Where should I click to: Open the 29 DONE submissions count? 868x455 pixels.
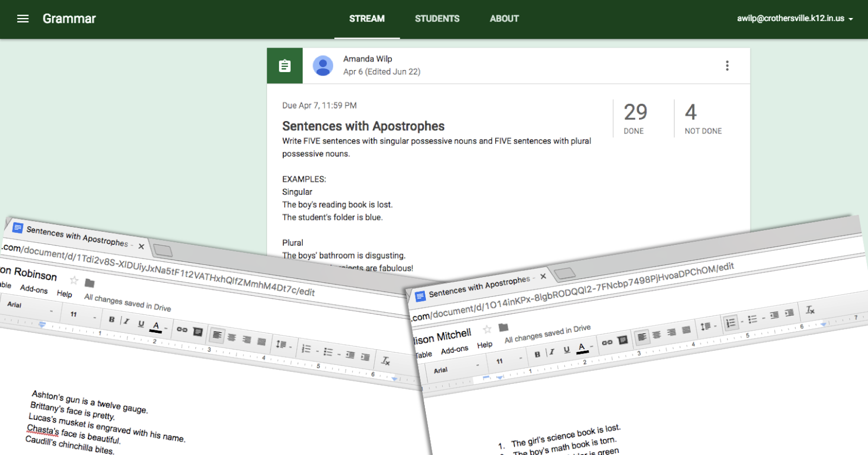[x=635, y=118]
